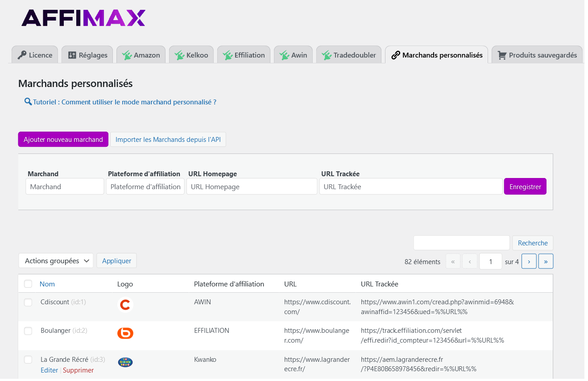Sort the table by the Nom column
588x381 pixels.
pyautogui.click(x=47, y=284)
